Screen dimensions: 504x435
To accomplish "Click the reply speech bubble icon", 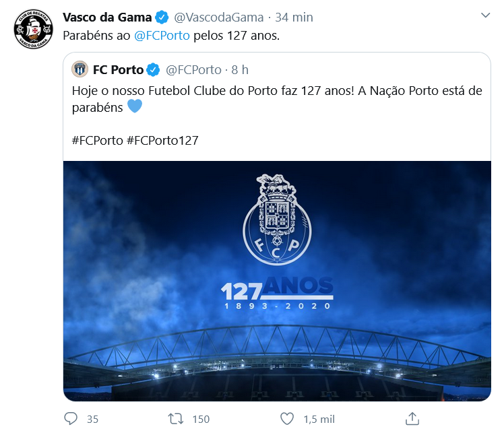I will (x=71, y=419).
